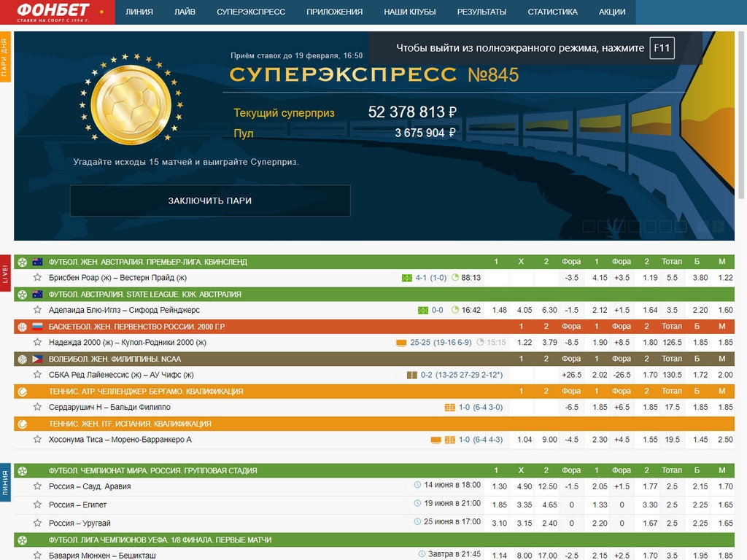Image resolution: width=747 pixels, height=560 pixels.
Task: Click the basketball icon in Первенство России header
Action: point(22,327)
